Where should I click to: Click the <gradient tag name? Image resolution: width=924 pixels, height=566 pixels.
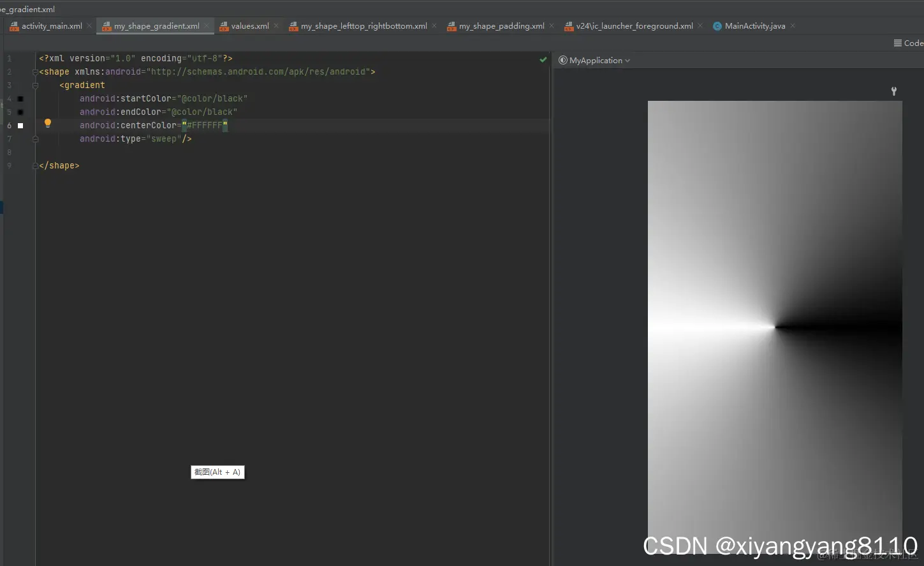[x=82, y=86]
